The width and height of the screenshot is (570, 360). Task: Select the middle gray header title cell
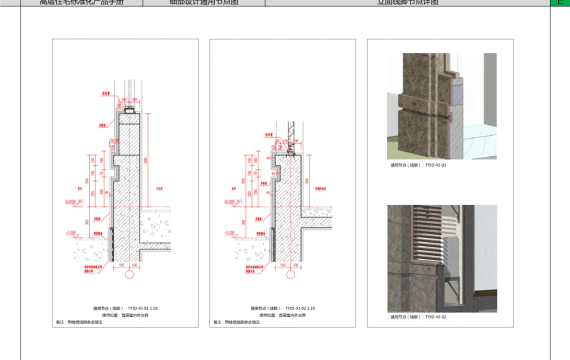click(x=204, y=3)
